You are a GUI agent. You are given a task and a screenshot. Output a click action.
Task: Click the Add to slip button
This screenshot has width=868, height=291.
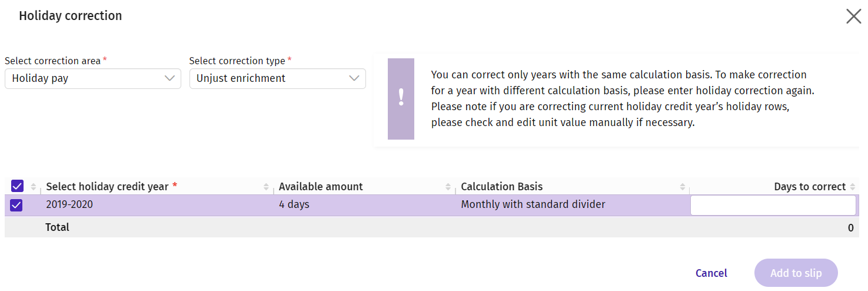coord(796,273)
